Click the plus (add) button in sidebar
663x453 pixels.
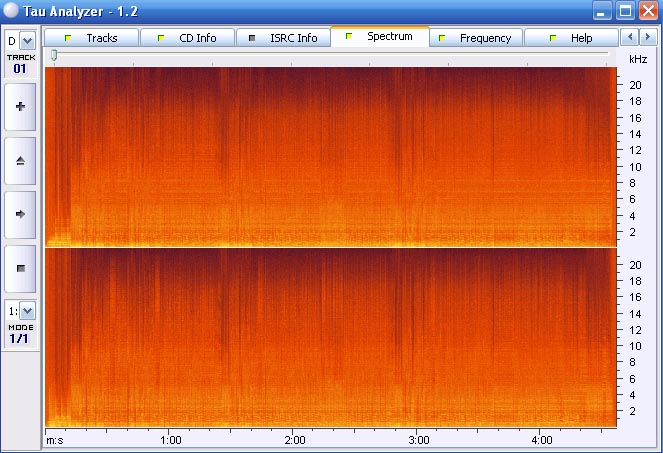click(20, 107)
